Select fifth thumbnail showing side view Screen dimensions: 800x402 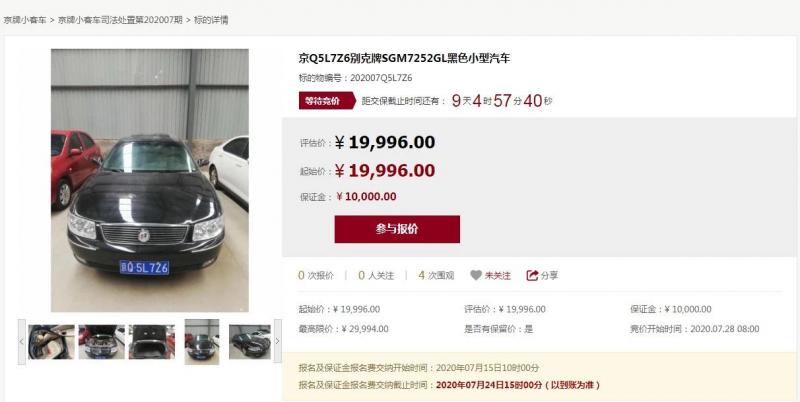click(x=250, y=342)
